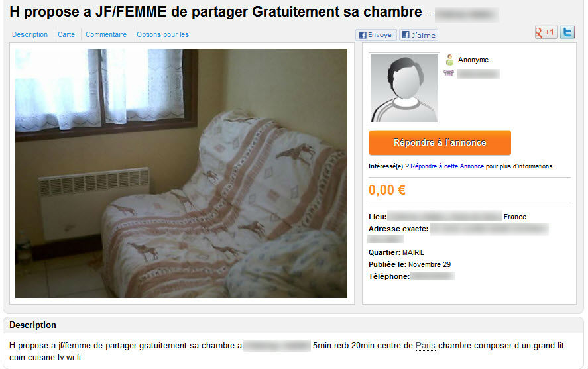The image size is (588, 369).
Task: Like the listing with the J'aime button
Action: (418, 35)
